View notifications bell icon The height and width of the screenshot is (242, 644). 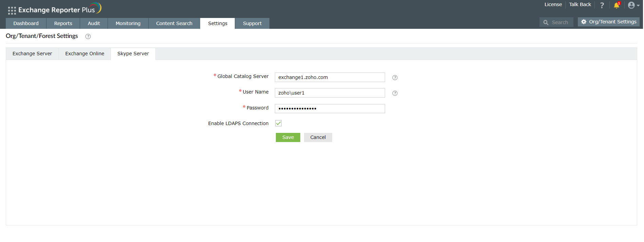(617, 5)
